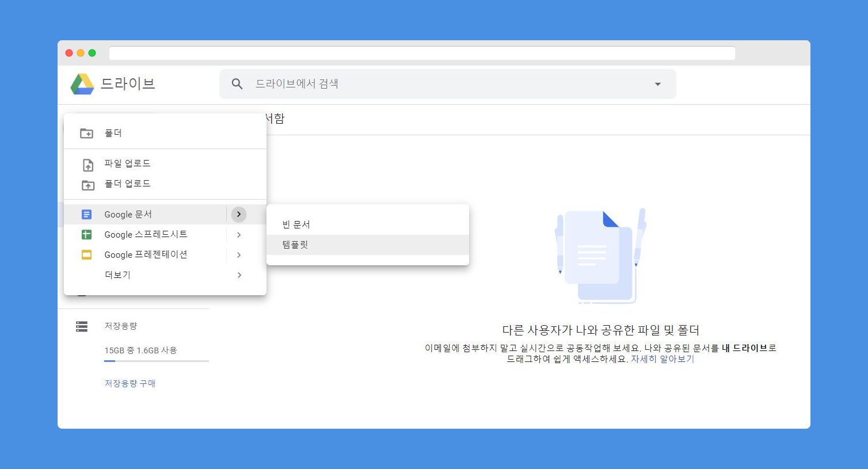Click the 드라이브 title text

[x=128, y=84]
